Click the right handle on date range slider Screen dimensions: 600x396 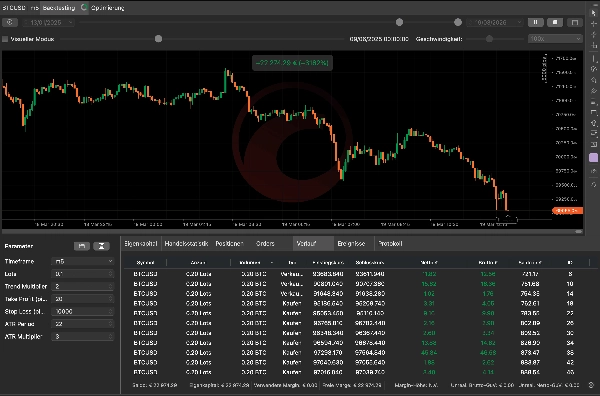458,22
